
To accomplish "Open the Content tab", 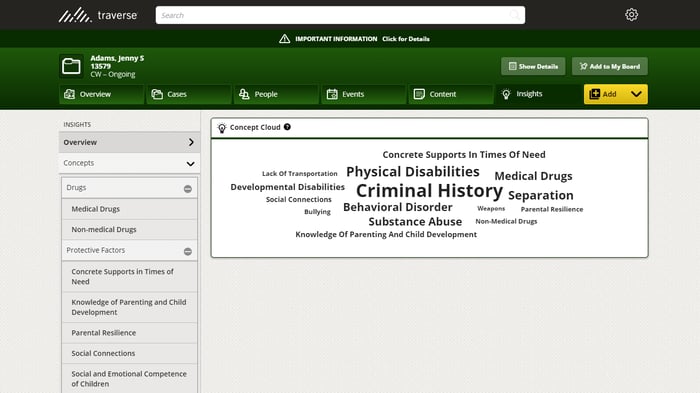I will (x=451, y=94).
